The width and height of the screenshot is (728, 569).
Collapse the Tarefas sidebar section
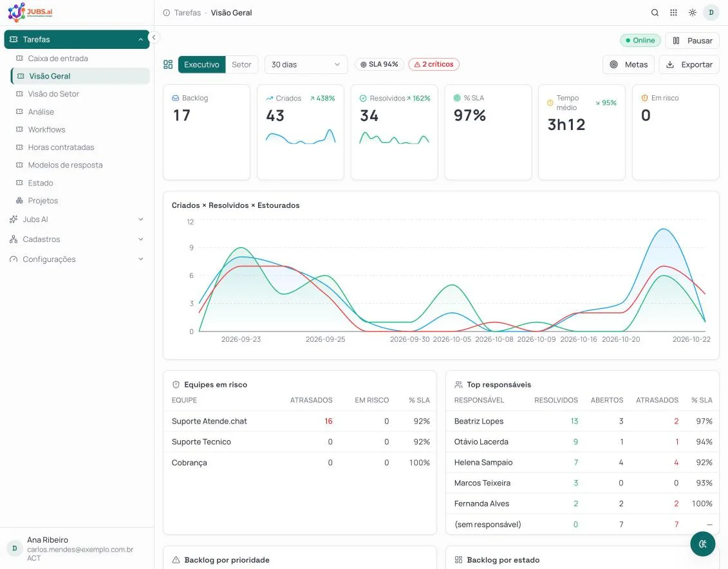(77, 39)
